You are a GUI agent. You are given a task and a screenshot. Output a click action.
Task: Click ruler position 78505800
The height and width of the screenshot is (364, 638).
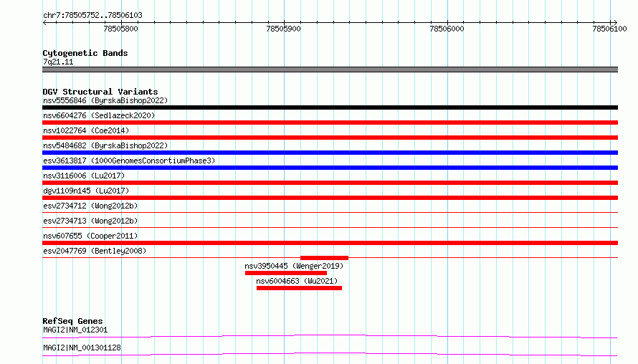[121, 29]
